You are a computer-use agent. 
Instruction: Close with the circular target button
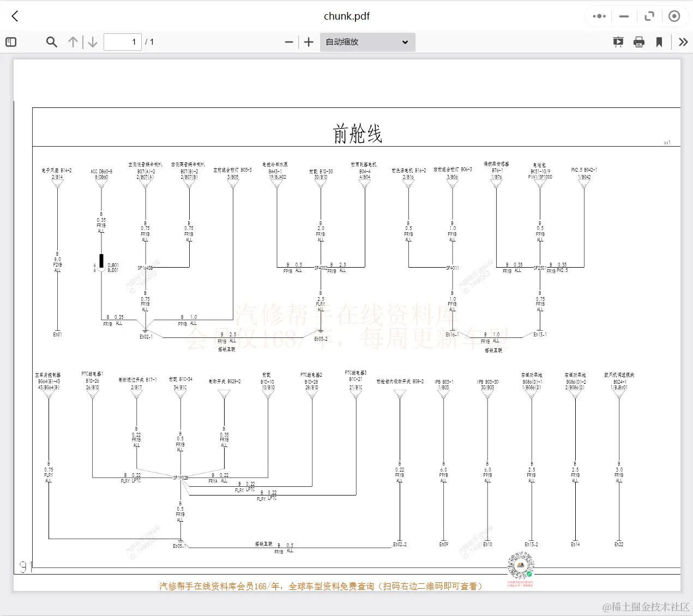[674, 16]
